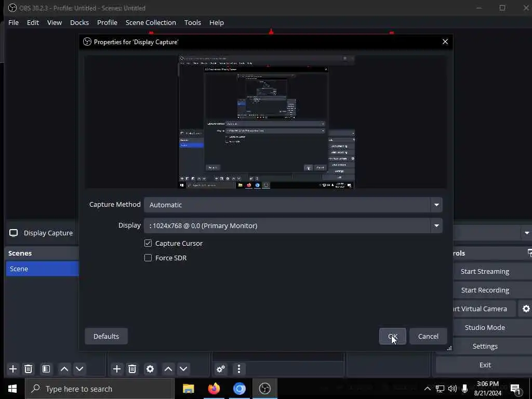Open File Explorer from the taskbar
This screenshot has height=399, width=532.
(x=188, y=389)
